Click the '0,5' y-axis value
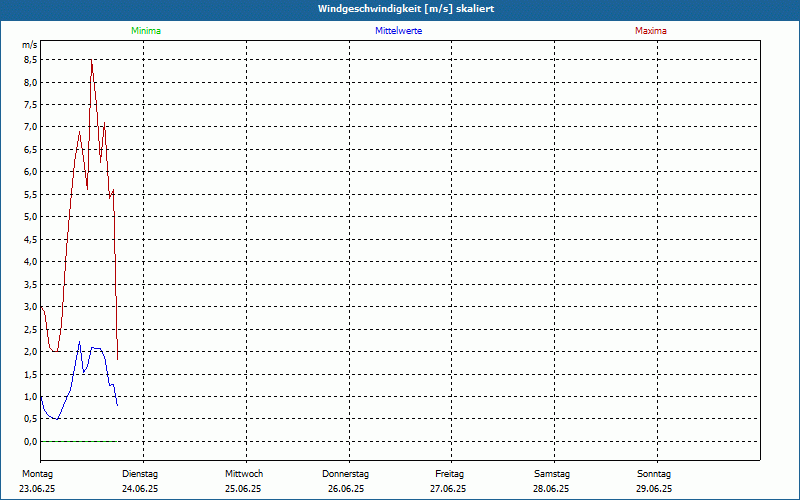800x500 pixels. pos(31,419)
